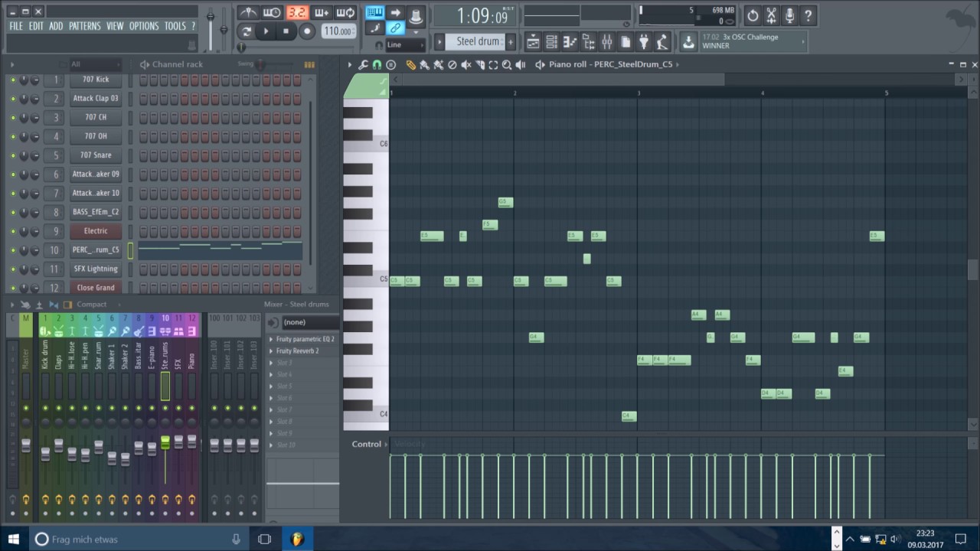This screenshot has height=551, width=980.
Task: Open the Windows Start button
Action: (14, 539)
